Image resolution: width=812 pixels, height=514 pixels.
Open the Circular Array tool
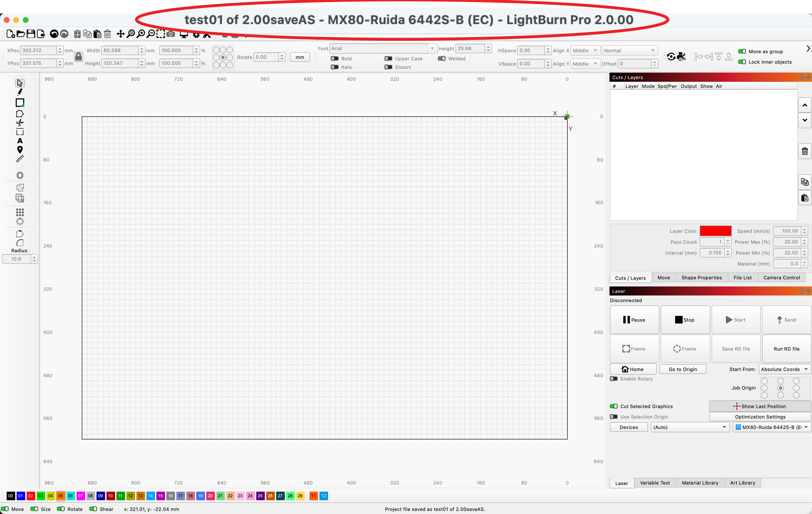(20, 221)
